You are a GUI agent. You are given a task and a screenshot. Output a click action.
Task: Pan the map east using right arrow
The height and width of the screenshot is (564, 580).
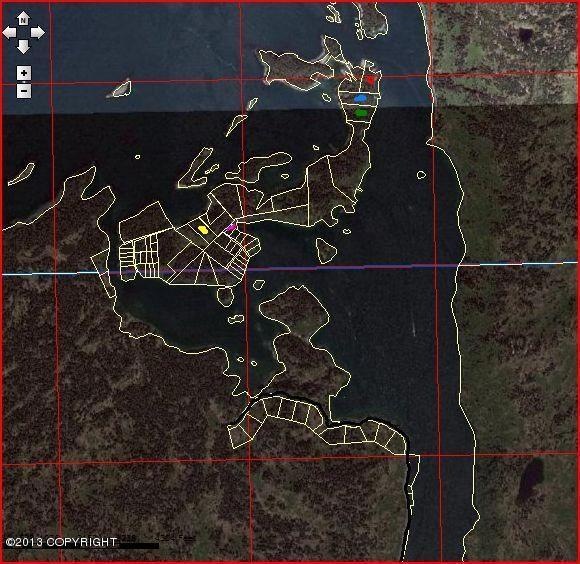point(37,33)
